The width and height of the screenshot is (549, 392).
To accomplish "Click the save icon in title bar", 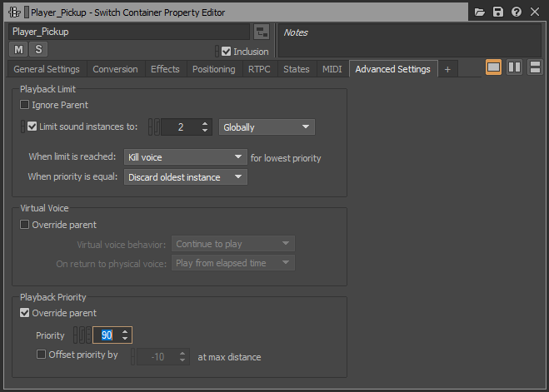I will pyautogui.click(x=498, y=12).
